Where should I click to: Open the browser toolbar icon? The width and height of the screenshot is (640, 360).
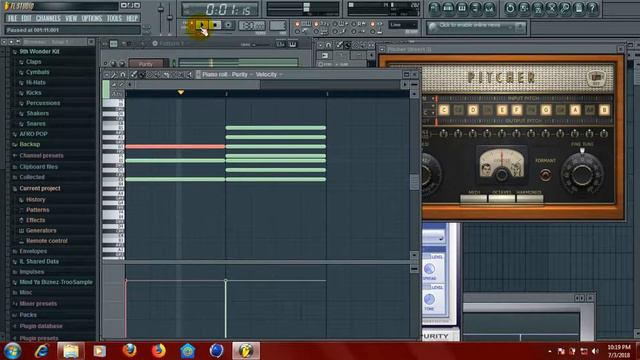[476, 8]
